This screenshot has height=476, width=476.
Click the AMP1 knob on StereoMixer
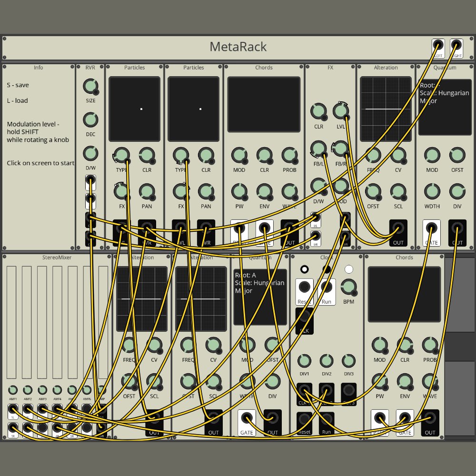13,390
